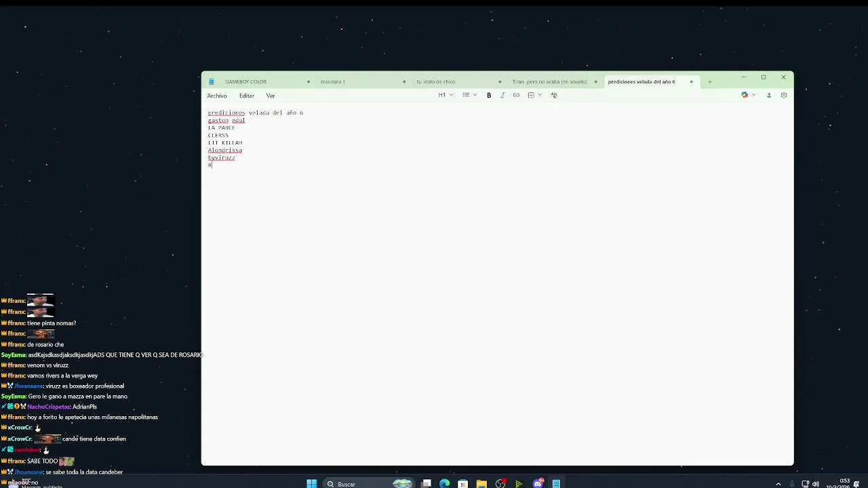Open the green arrow app on taskbar
The height and width of the screenshot is (488, 868).
point(519,484)
